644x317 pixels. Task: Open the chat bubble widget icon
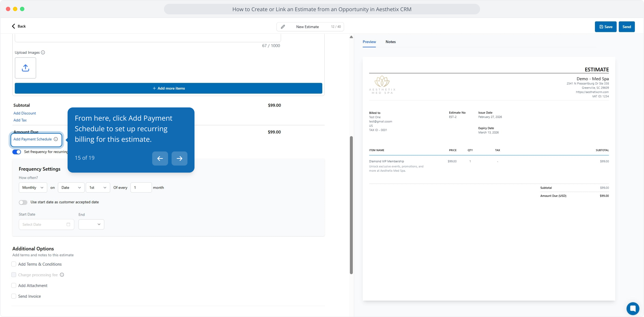[x=633, y=308]
